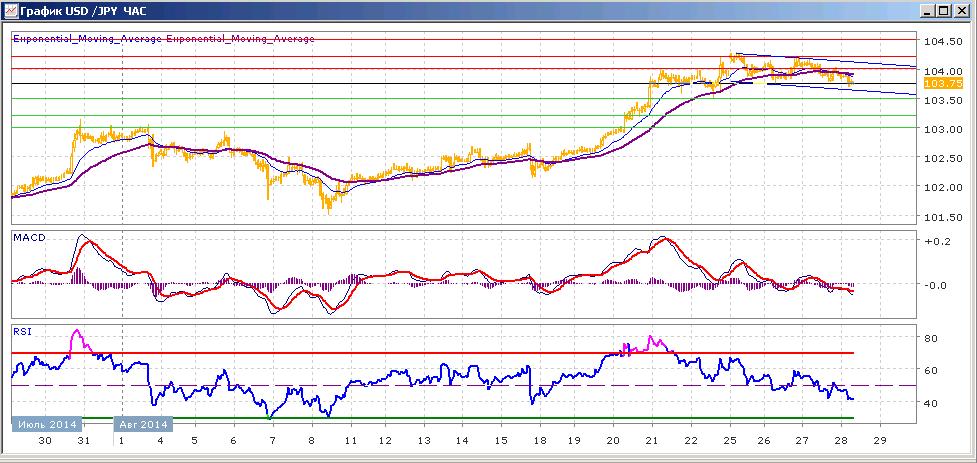
Task: Click the RSI 60 scale label
Action: [933, 371]
